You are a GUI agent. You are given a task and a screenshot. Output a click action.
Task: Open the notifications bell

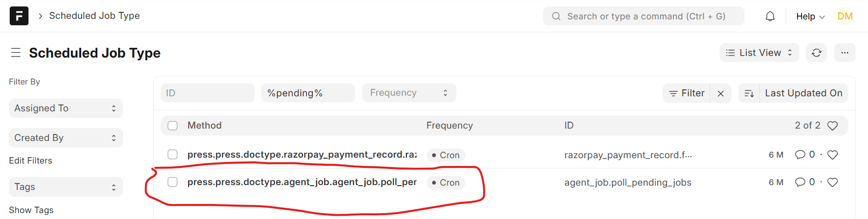[x=770, y=16]
